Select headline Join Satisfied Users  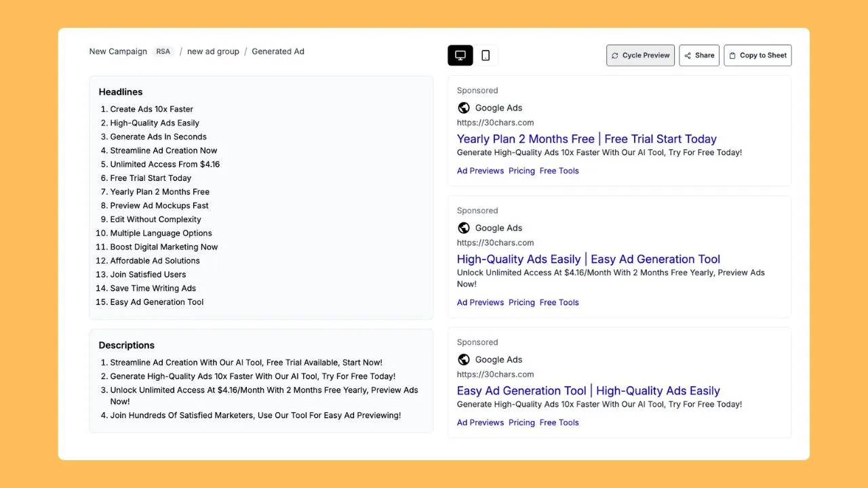[x=148, y=274]
